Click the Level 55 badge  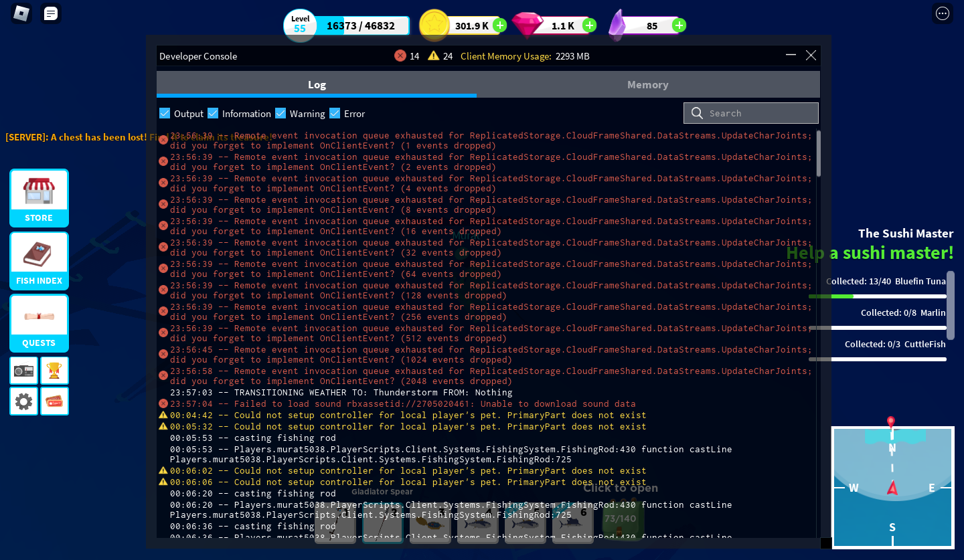(x=300, y=25)
